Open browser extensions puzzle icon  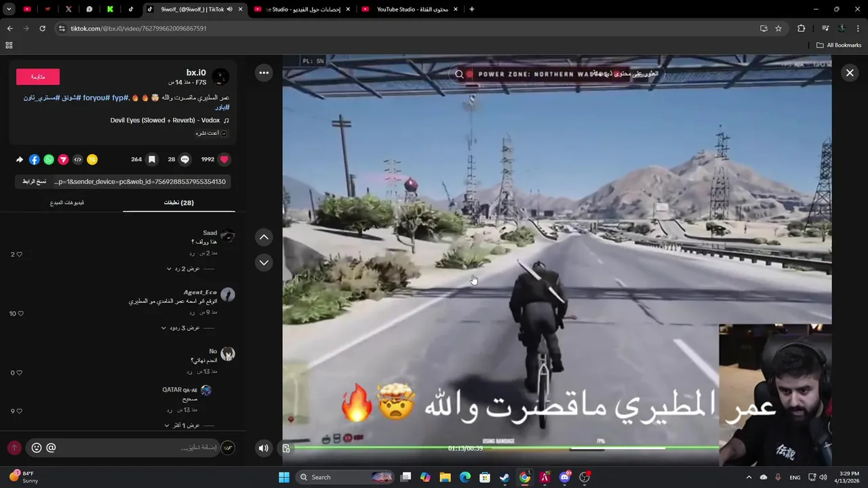802,28
